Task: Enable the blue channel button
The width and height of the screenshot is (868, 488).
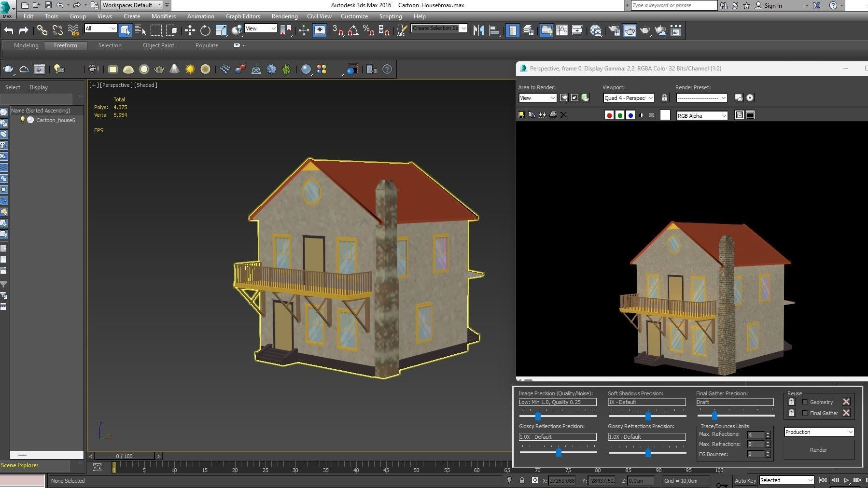Action: point(630,115)
